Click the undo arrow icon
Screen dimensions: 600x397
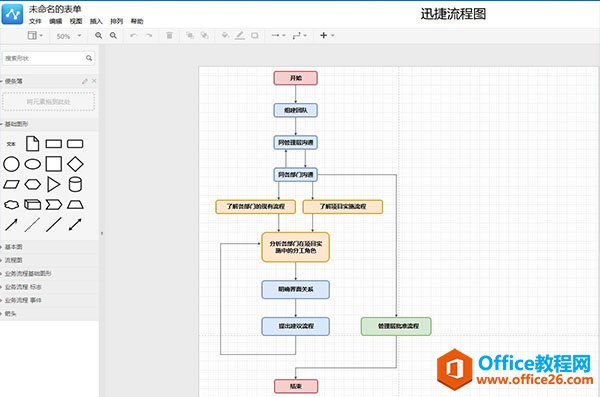pos(133,36)
